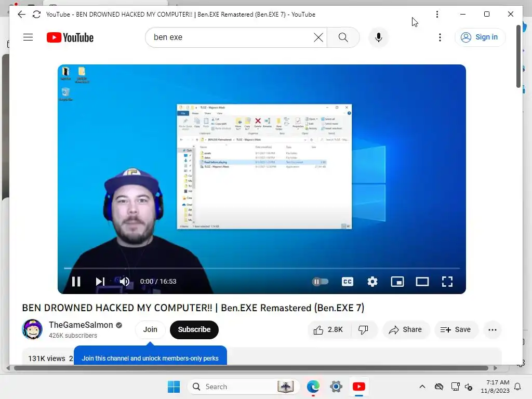
Task: Open the app's three-dot menu in the title bar
Action: pos(437,14)
